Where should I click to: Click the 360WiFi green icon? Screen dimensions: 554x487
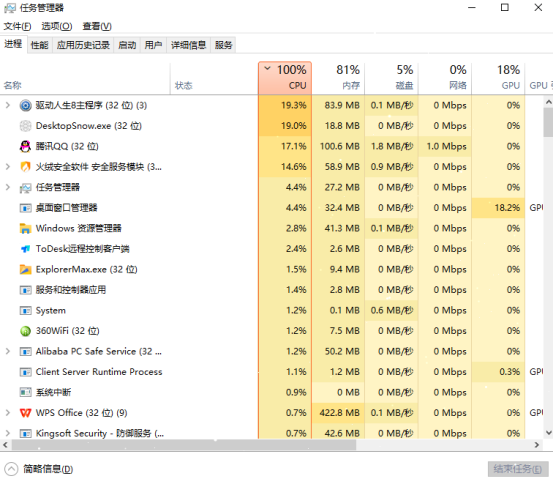[x=25, y=331]
